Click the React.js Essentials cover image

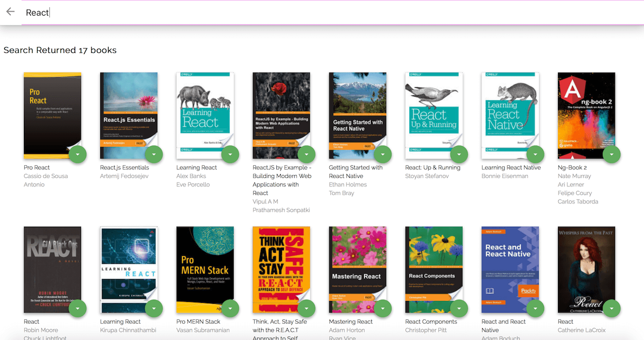pyautogui.click(x=129, y=115)
